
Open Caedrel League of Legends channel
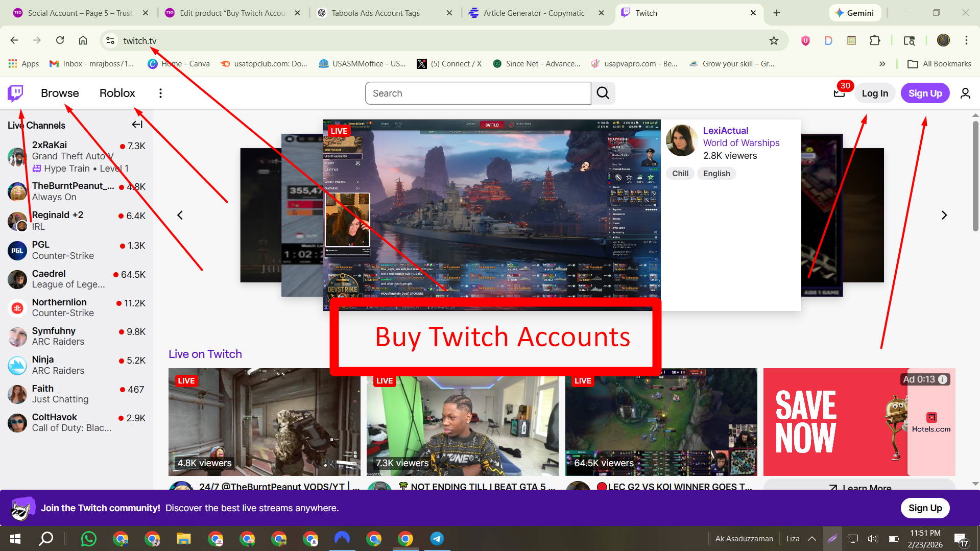[x=77, y=279]
